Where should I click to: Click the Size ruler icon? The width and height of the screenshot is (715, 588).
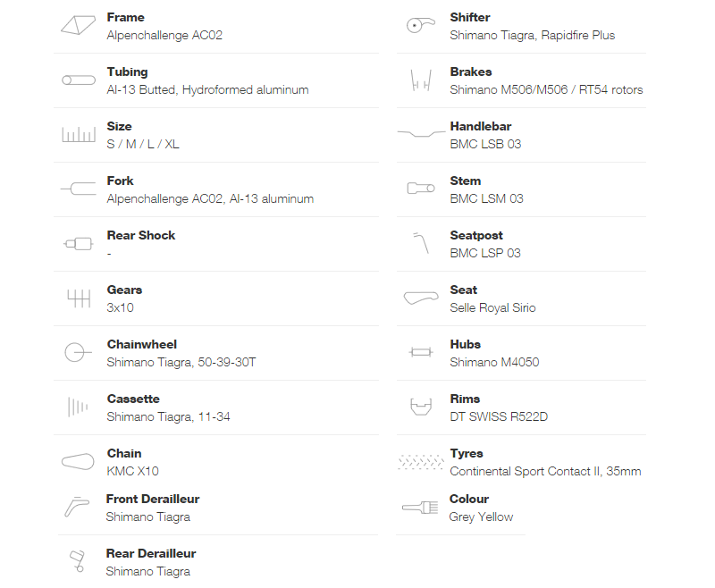79,134
